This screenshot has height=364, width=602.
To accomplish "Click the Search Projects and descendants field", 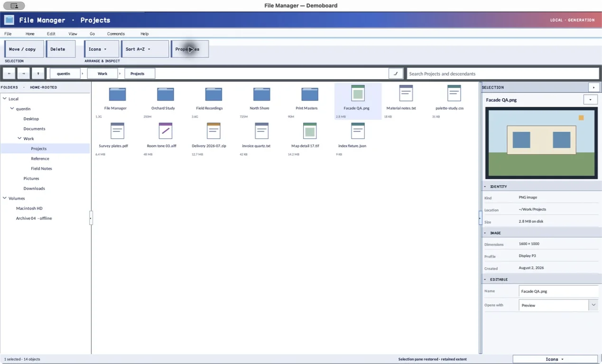I will tap(503, 73).
